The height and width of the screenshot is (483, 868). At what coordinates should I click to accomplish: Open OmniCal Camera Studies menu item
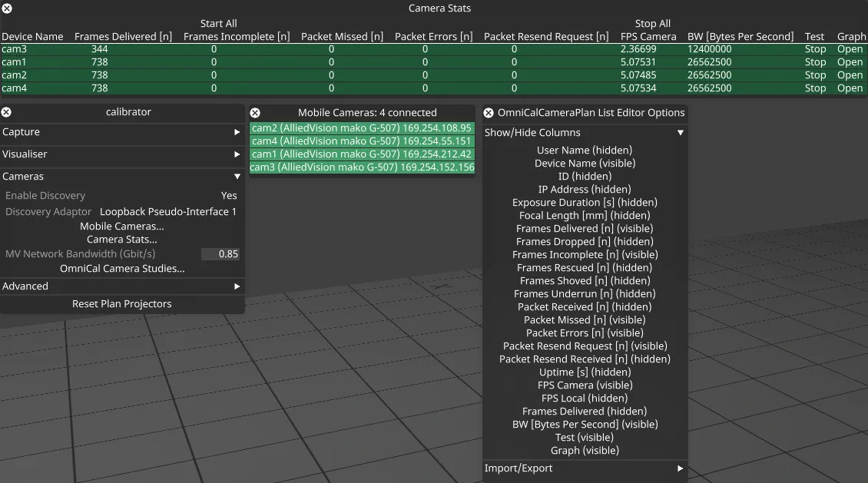pyautogui.click(x=122, y=269)
